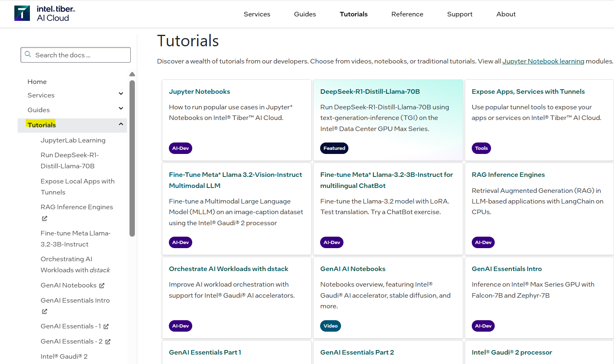
Task: Open GenAI AI Notebooks card title
Action: pos(353,269)
